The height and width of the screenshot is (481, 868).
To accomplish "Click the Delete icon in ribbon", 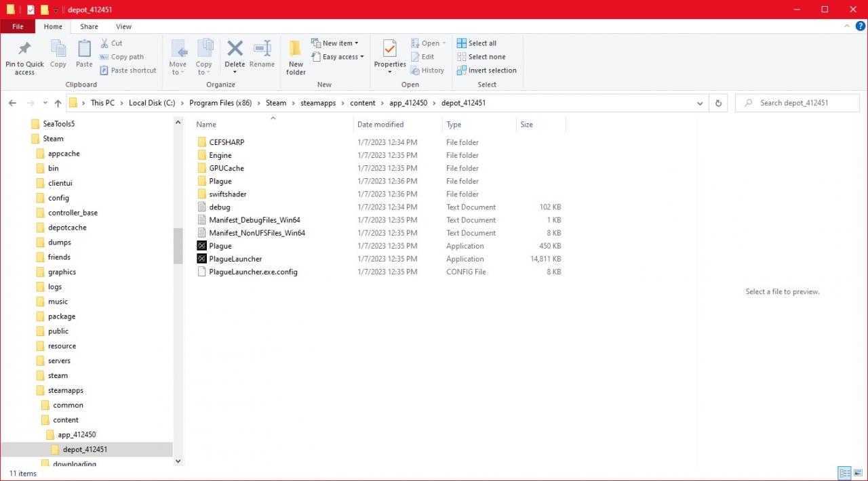I will (235, 49).
